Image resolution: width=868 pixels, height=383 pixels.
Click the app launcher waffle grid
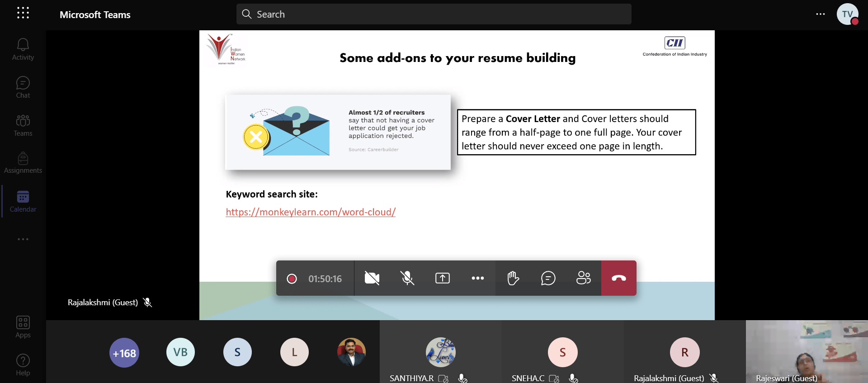pyautogui.click(x=23, y=13)
